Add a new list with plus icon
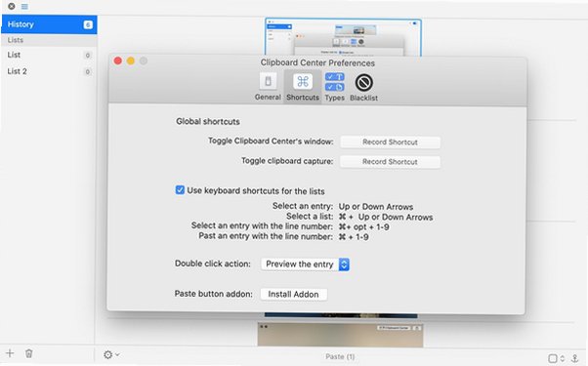 [10, 353]
